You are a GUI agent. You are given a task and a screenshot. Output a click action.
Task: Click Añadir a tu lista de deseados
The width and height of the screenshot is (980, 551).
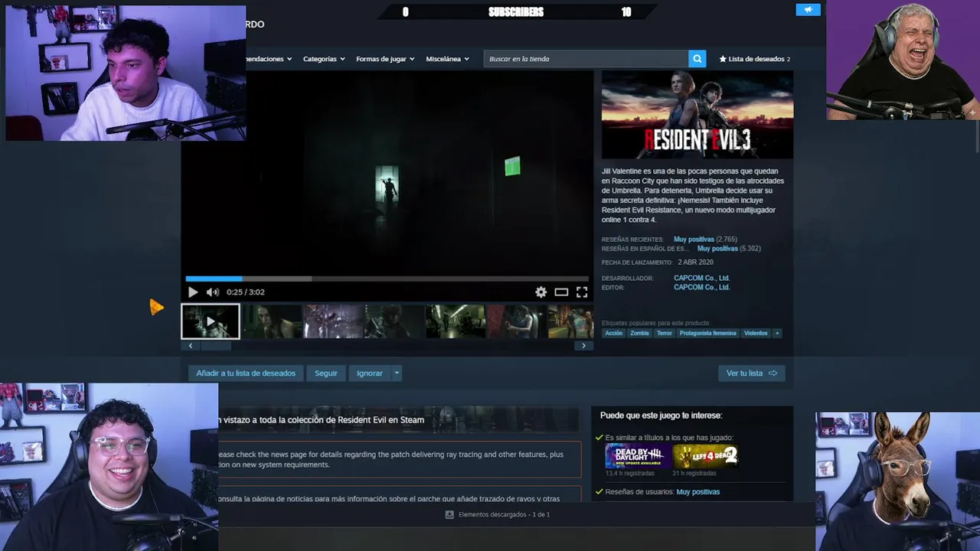pos(246,373)
